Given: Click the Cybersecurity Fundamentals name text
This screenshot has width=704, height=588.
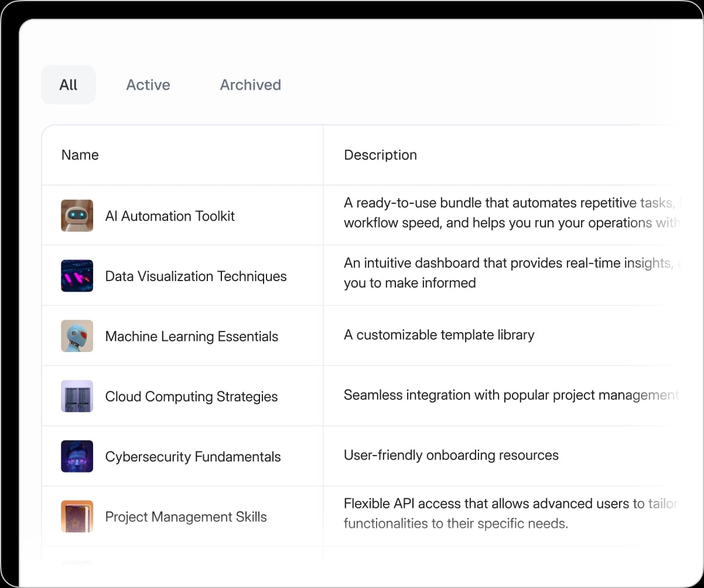Looking at the screenshot, I should click(193, 456).
